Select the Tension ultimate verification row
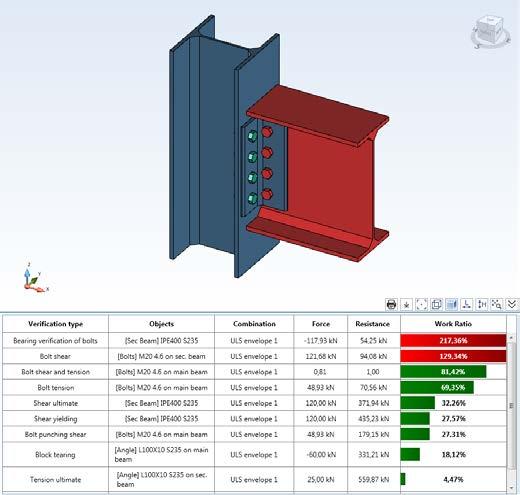 pos(254,479)
